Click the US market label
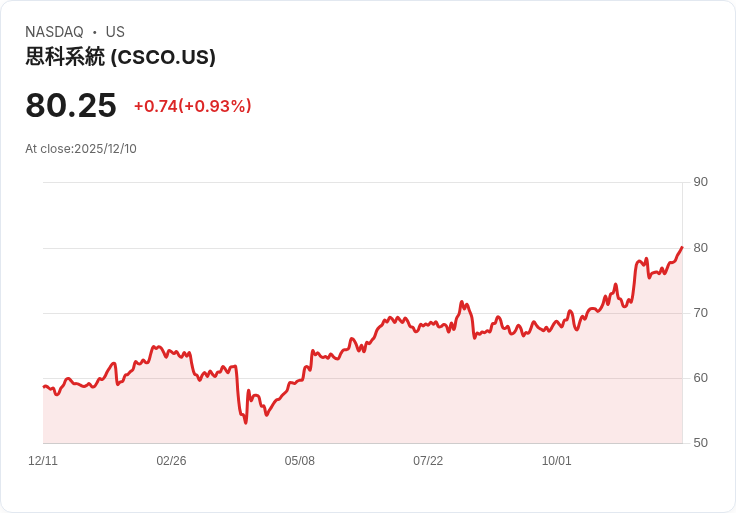The height and width of the screenshot is (513, 736). tap(115, 31)
